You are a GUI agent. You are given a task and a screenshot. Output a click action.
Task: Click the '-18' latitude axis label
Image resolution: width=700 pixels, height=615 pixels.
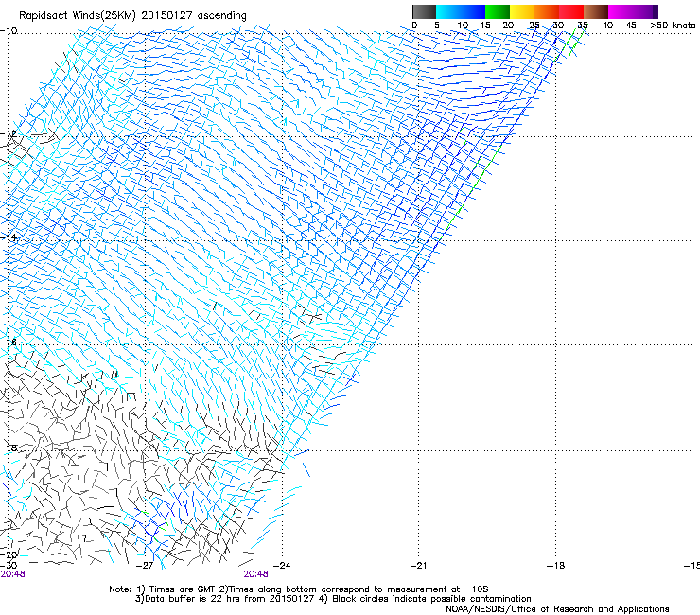coord(9,448)
